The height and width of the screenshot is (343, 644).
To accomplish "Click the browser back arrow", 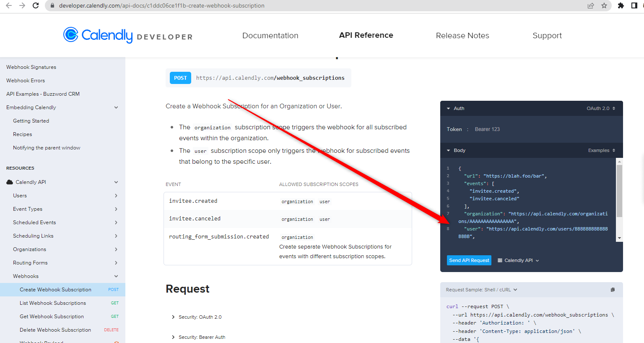I will click(x=9, y=5).
